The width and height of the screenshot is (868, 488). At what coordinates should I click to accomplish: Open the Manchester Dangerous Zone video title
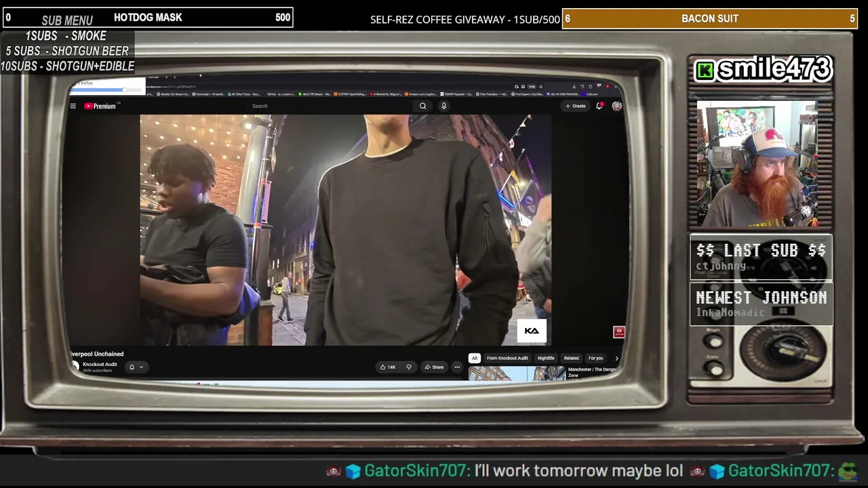tap(592, 372)
